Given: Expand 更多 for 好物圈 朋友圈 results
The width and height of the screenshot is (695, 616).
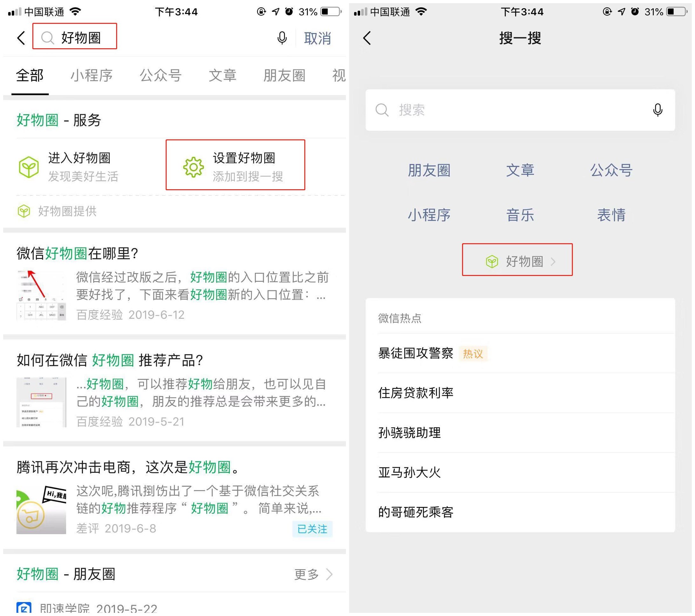Looking at the screenshot, I should (313, 574).
